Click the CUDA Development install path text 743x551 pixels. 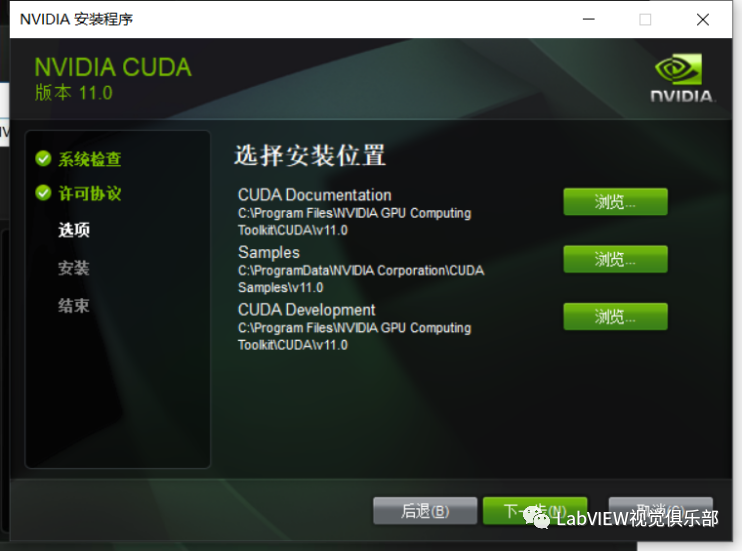point(354,336)
